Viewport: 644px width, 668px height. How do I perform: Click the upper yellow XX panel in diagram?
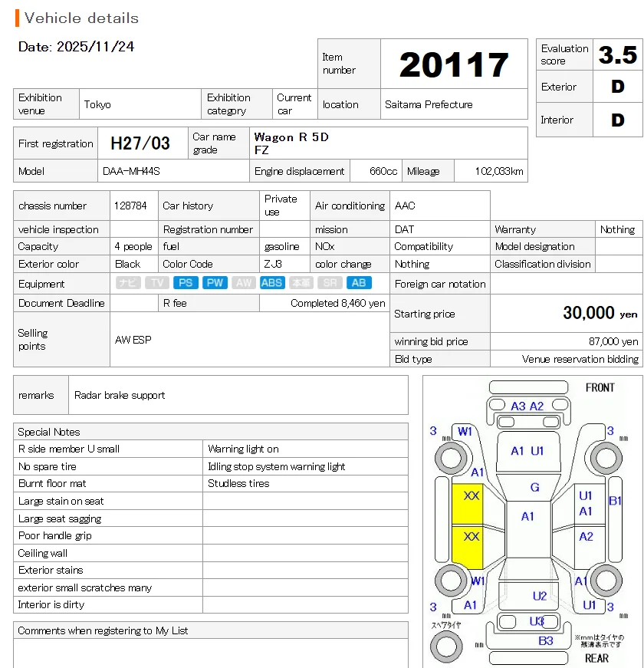coord(467,504)
